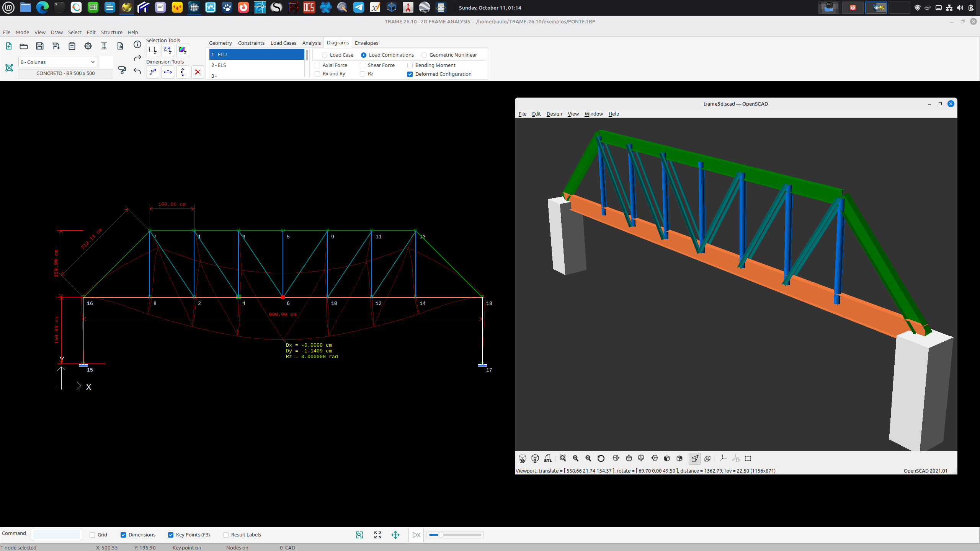Toggle the Grid checkbox
The image size is (980, 551).
(92, 535)
